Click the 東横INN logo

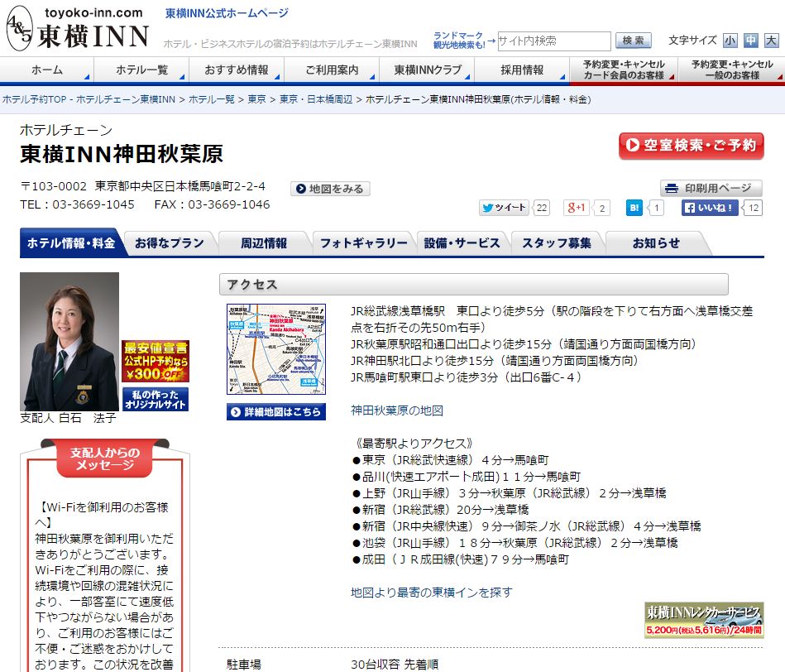[78, 28]
